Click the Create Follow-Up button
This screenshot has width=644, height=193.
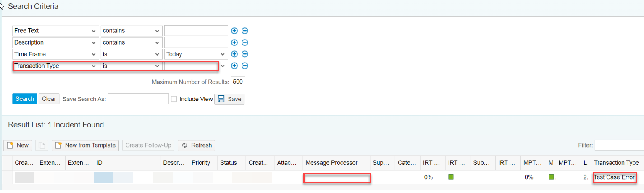pos(148,145)
